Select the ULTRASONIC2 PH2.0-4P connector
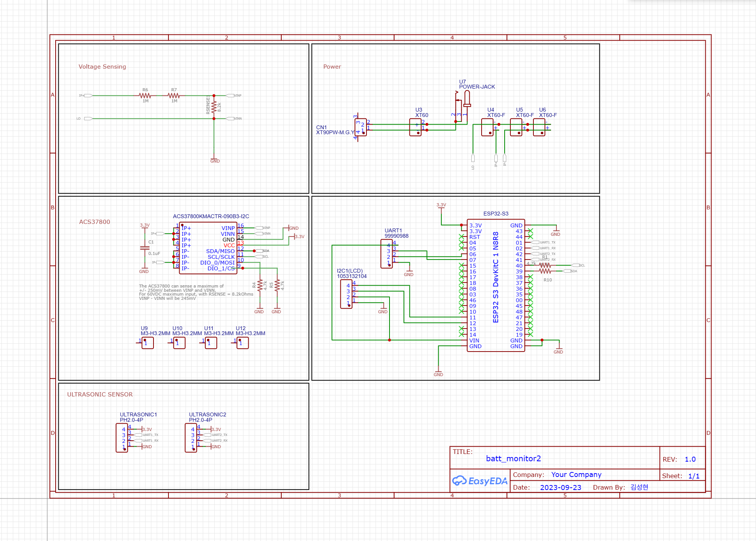 coord(191,438)
